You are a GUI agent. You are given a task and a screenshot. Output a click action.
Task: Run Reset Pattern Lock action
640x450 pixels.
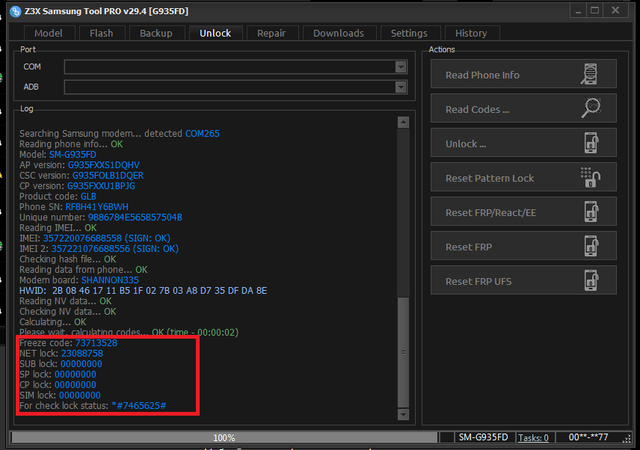point(523,177)
